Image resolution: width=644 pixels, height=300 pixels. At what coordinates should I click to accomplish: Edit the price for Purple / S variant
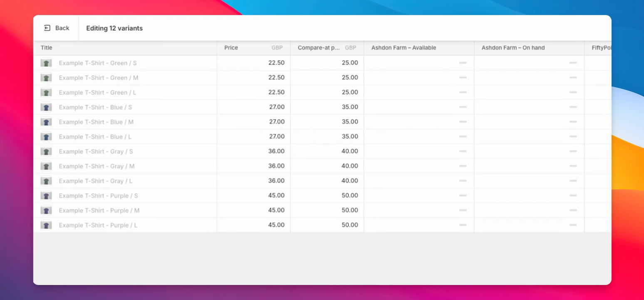tap(253, 195)
